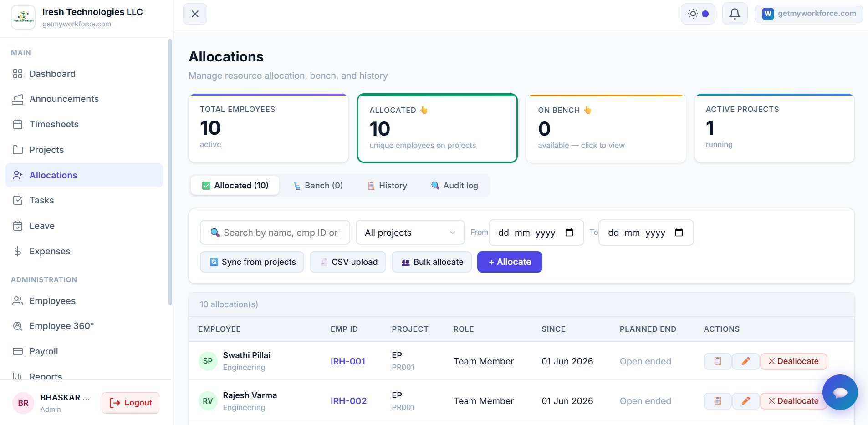868x425 pixels.
Task: Click the Rajesh Varma name
Action: pos(250,395)
